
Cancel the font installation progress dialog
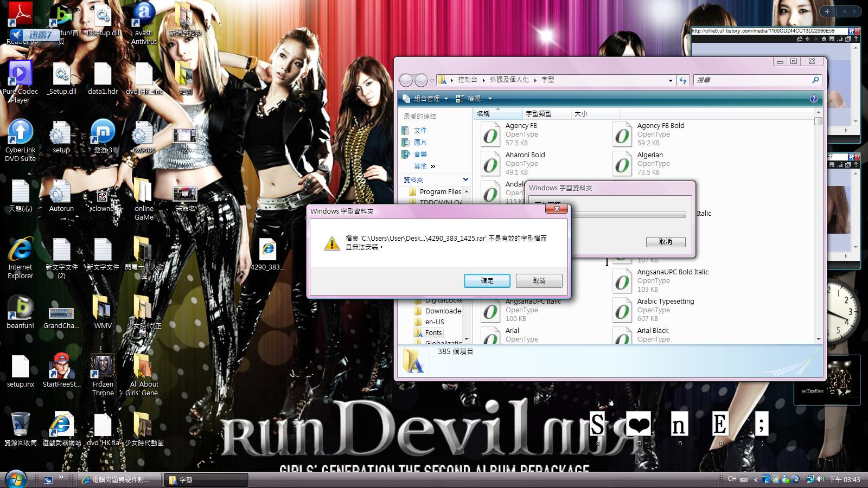pyautogui.click(x=666, y=242)
